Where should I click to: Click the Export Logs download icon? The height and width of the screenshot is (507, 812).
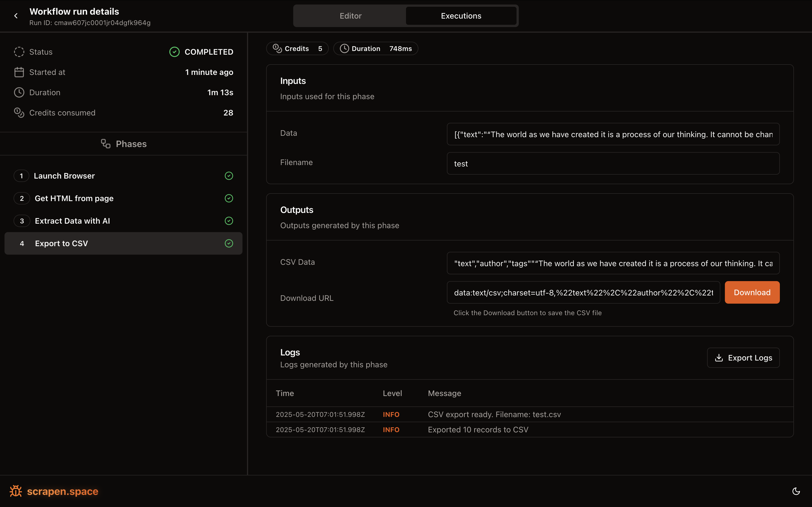click(x=719, y=358)
